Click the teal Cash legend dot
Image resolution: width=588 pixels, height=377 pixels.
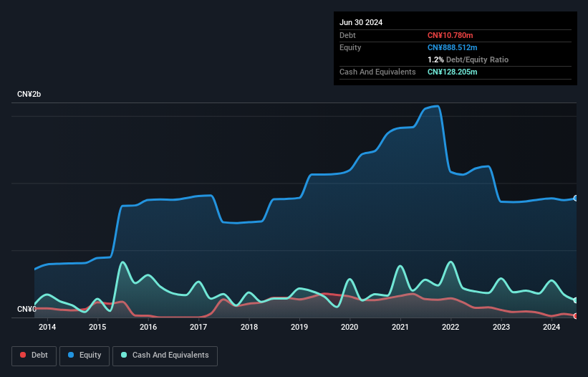point(124,355)
